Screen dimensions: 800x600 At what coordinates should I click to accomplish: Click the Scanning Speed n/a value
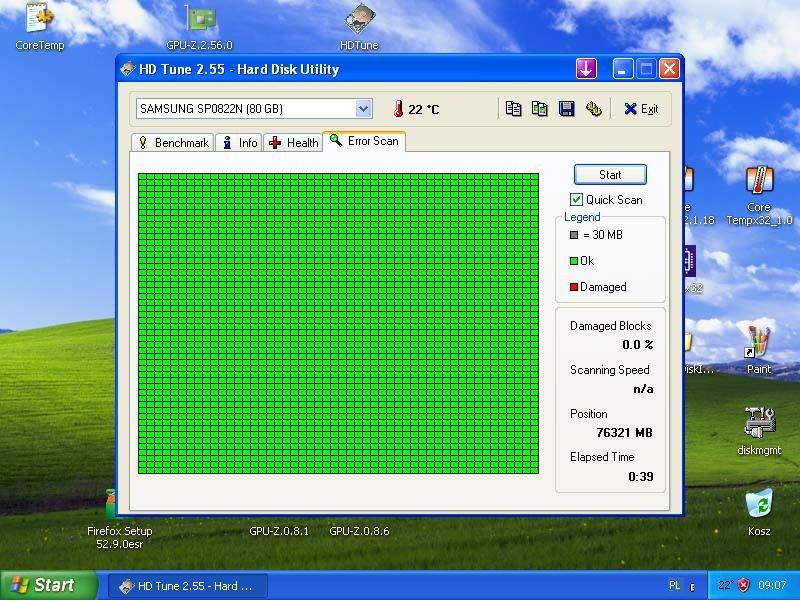pyautogui.click(x=643, y=389)
